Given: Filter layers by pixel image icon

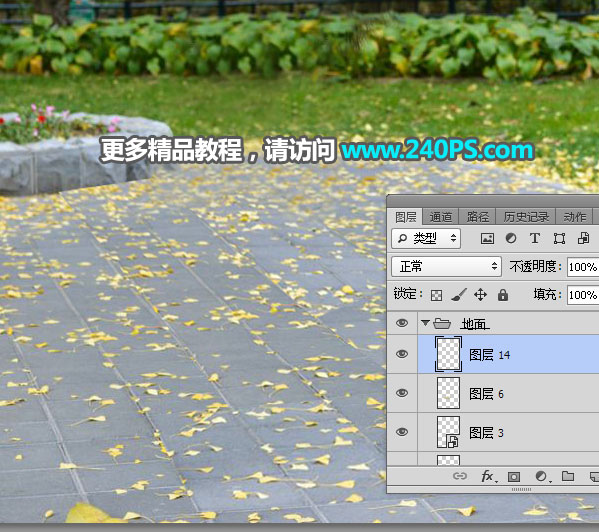Looking at the screenshot, I should tap(487, 239).
